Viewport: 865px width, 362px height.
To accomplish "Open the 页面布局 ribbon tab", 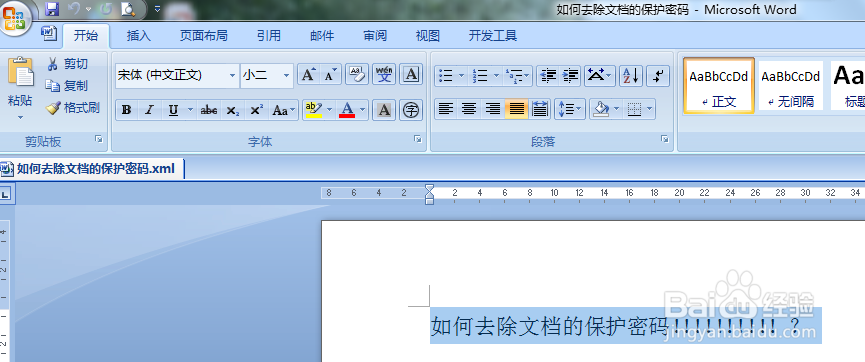I will pyautogui.click(x=204, y=36).
